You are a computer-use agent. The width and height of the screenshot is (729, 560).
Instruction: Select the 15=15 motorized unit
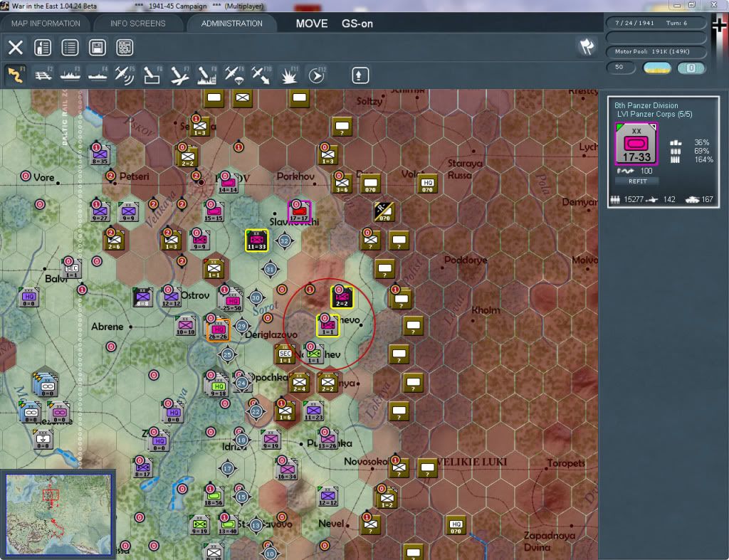214,212
